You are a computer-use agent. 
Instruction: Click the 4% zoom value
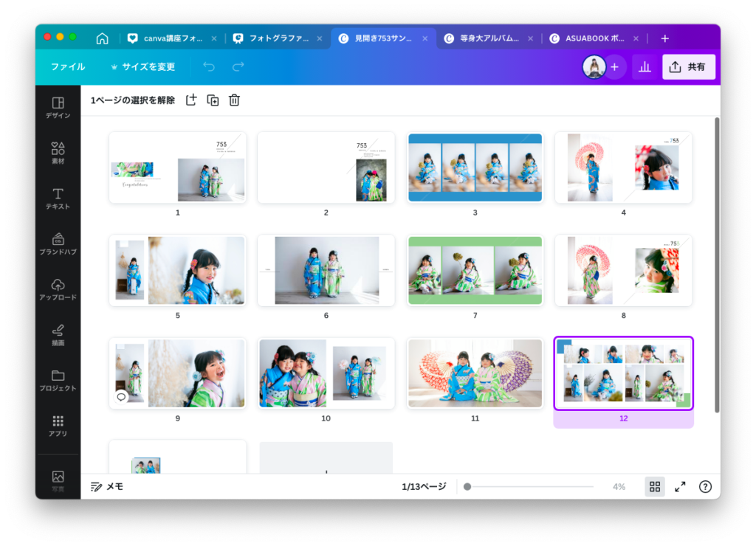619,487
